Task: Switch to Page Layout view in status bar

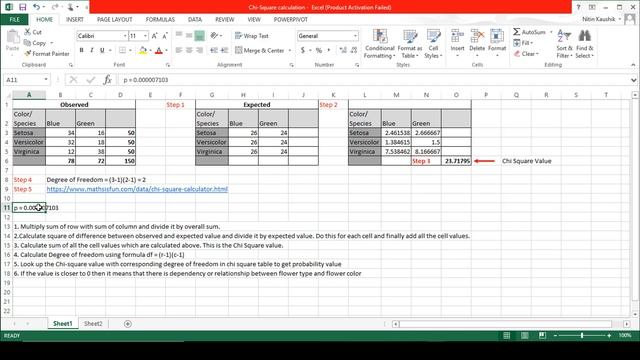Action: (524, 336)
